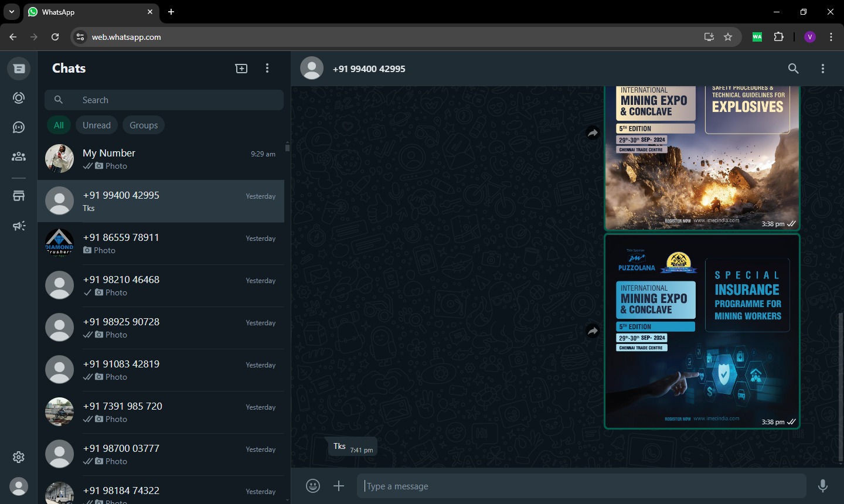Open Chrome profile V avatar
844x504 pixels.
tap(810, 37)
